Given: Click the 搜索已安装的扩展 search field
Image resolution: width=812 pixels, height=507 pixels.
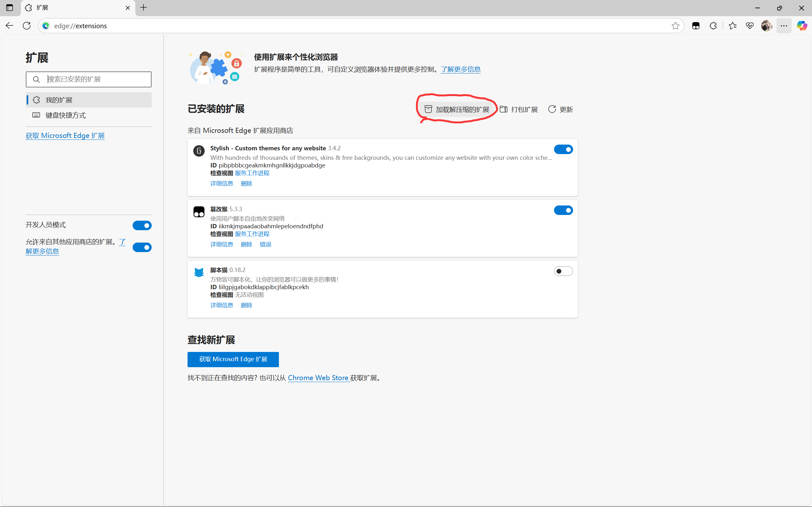Looking at the screenshot, I should click(97, 80).
